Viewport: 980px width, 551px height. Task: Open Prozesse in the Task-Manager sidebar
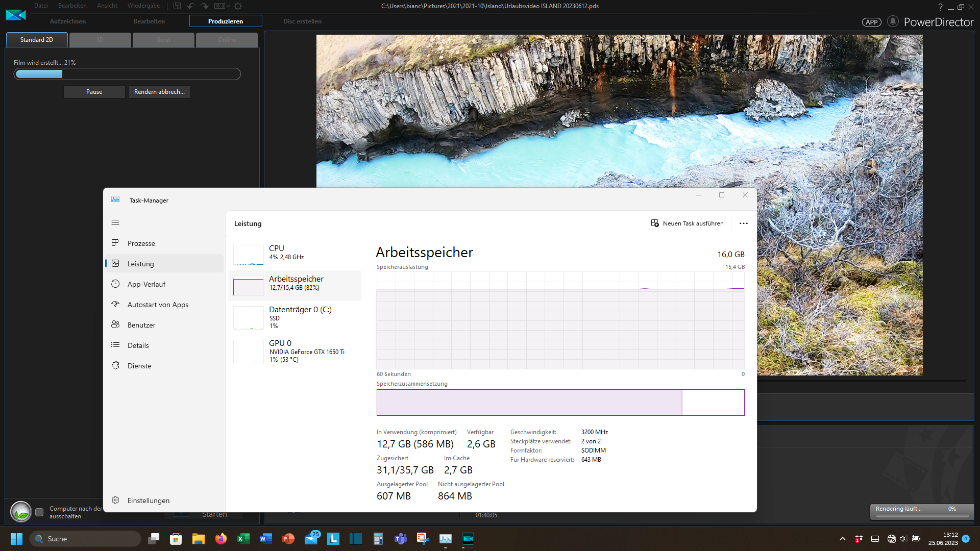tap(141, 243)
